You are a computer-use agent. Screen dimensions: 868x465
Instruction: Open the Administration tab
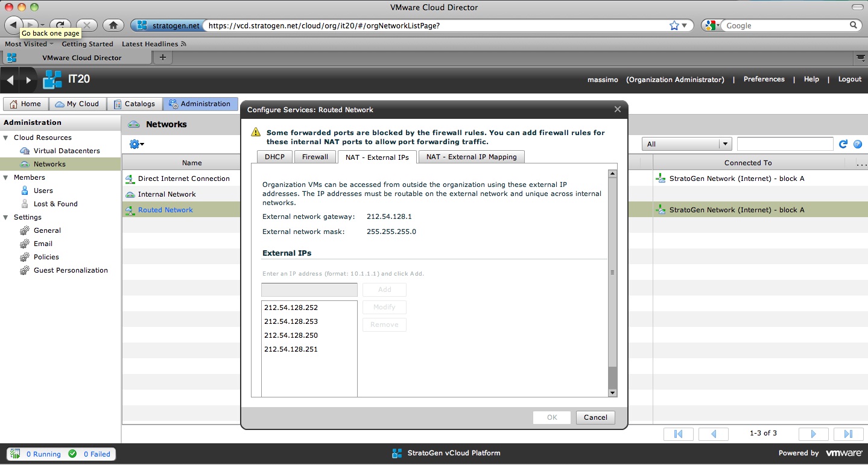click(x=200, y=104)
